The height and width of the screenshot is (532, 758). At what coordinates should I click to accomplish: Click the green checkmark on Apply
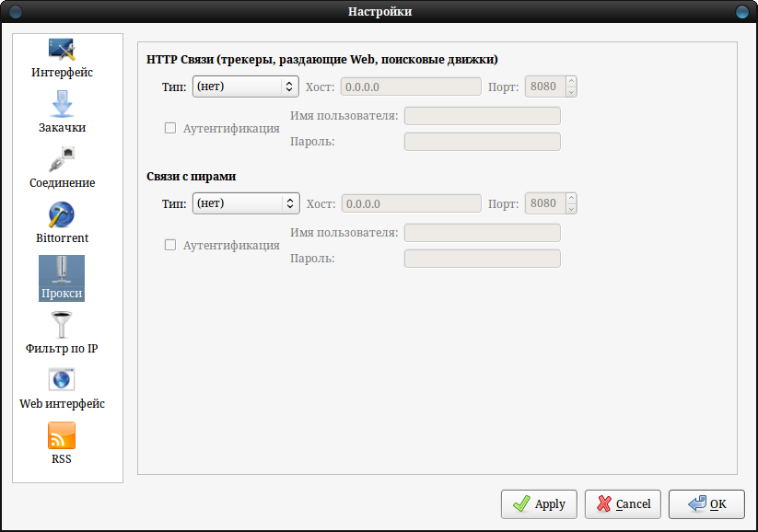521,504
